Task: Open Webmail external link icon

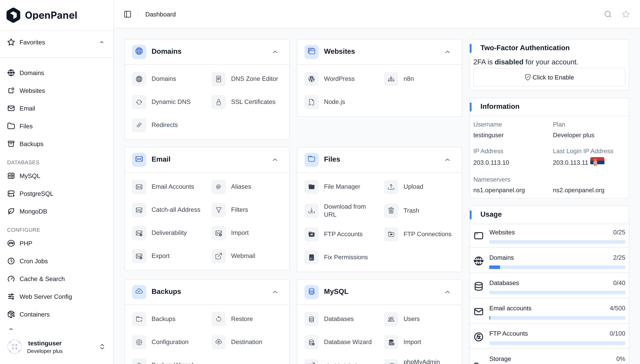Action: click(218, 256)
